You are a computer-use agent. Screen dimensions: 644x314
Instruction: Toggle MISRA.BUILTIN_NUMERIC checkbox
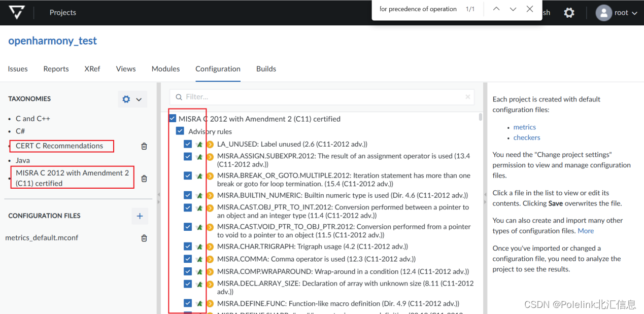pyautogui.click(x=188, y=195)
